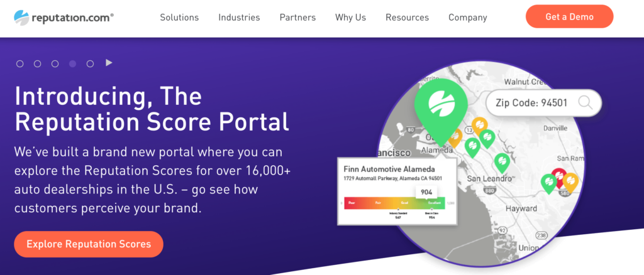The width and height of the screenshot is (644, 275).
Task: Click the green pin directly above the info card's corner
Action: (x=472, y=148)
